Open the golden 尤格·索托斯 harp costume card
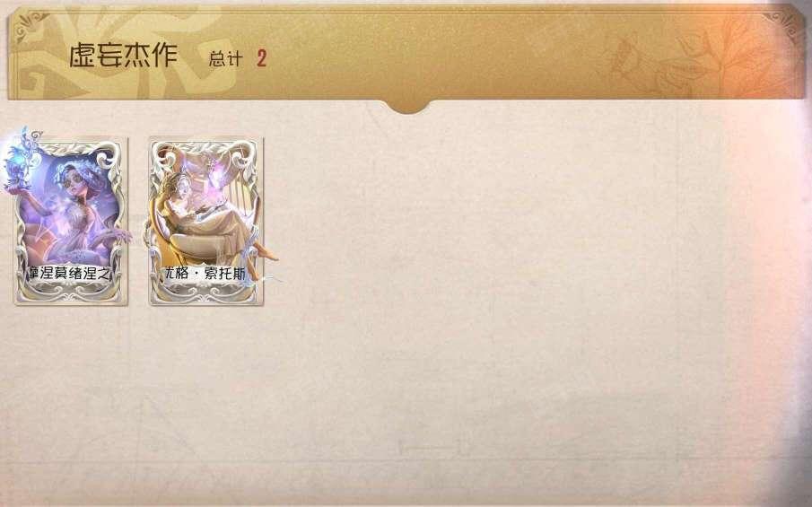This screenshot has height=507, width=812. pos(206,221)
